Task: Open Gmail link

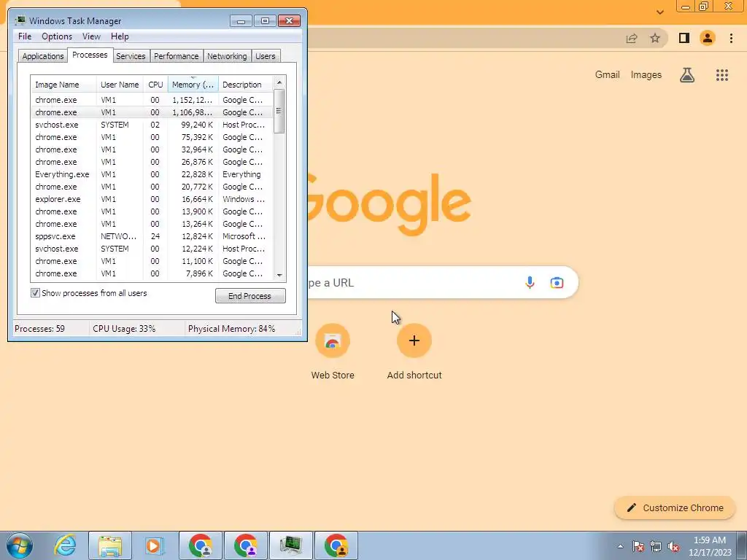Action: pyautogui.click(x=607, y=75)
